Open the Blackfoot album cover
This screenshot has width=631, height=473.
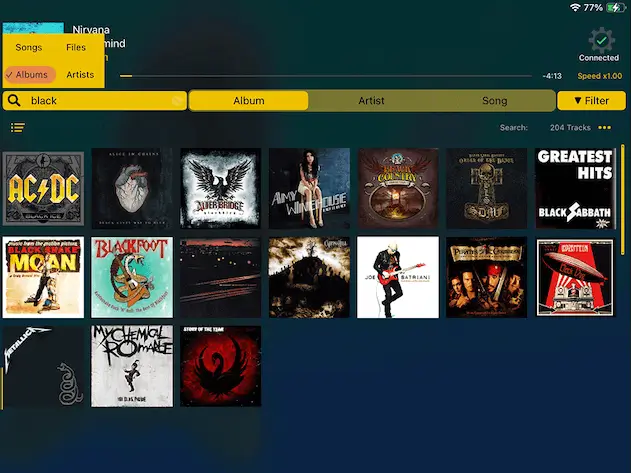click(x=132, y=277)
